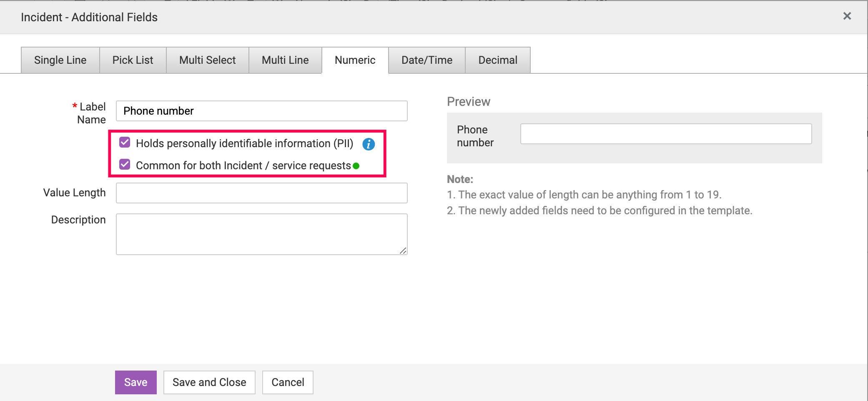
Task: Focus the Label Name input field
Action: tap(261, 111)
